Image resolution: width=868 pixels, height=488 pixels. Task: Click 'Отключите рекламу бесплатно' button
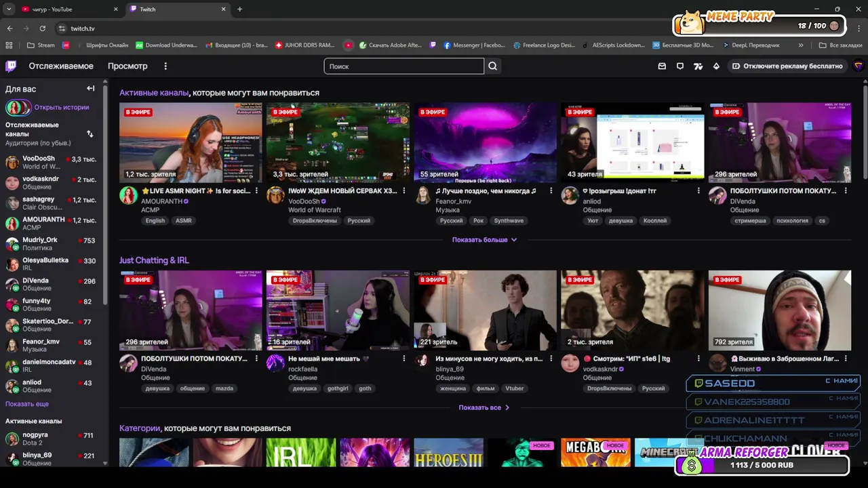tap(787, 66)
